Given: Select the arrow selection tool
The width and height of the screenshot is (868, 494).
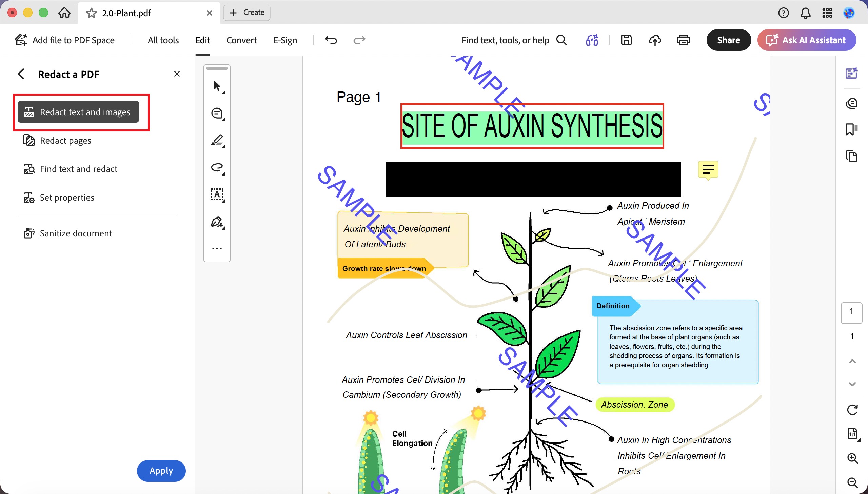Looking at the screenshot, I should tap(217, 86).
